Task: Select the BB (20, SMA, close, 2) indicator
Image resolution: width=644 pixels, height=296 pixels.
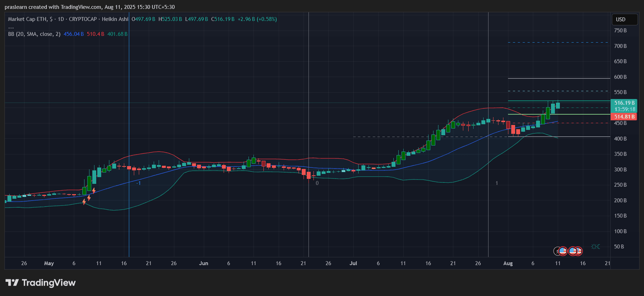Action: pyautogui.click(x=34, y=34)
